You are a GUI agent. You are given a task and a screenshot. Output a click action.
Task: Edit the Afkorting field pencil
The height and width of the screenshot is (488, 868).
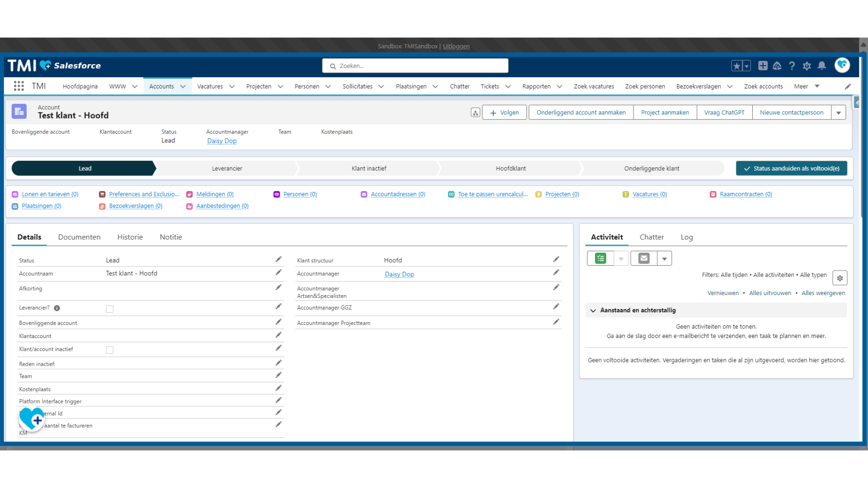278,287
